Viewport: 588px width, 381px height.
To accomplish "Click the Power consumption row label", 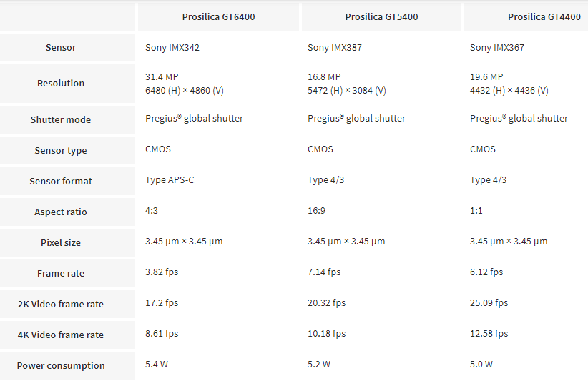I will click(61, 366).
